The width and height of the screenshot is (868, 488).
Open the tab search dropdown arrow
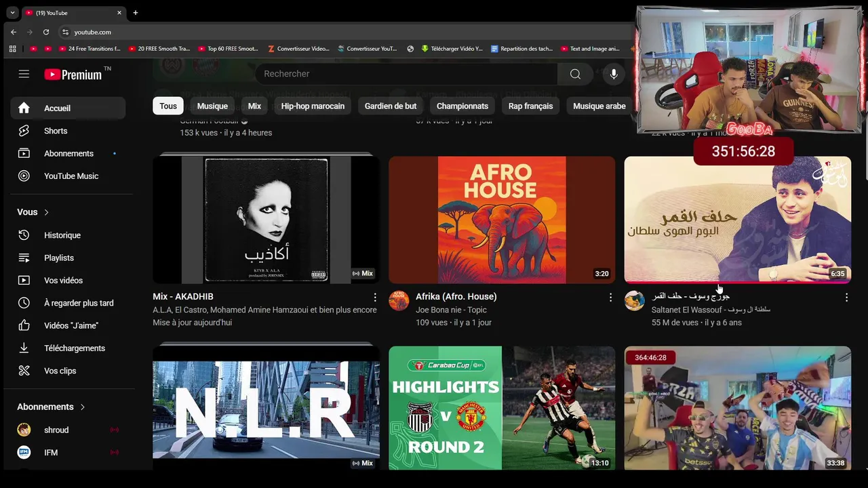[12, 13]
